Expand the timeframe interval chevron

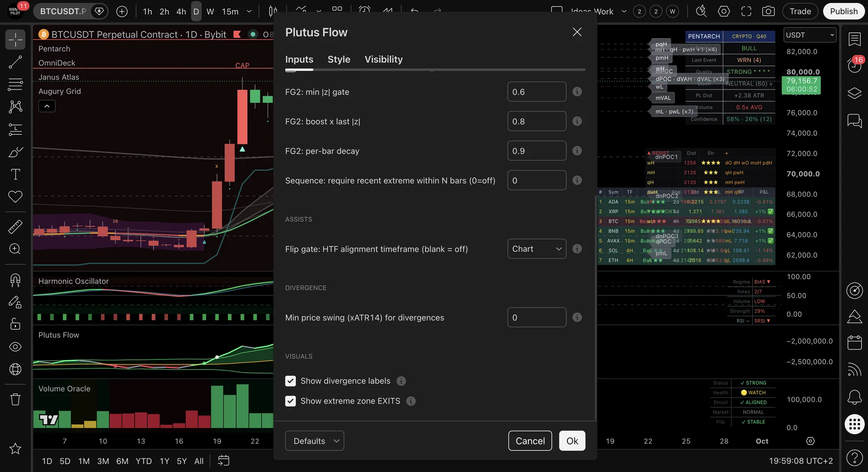tap(249, 12)
